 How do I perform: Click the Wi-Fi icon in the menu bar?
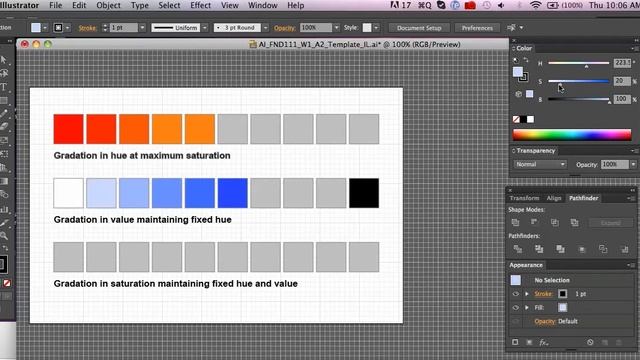pos(536,5)
